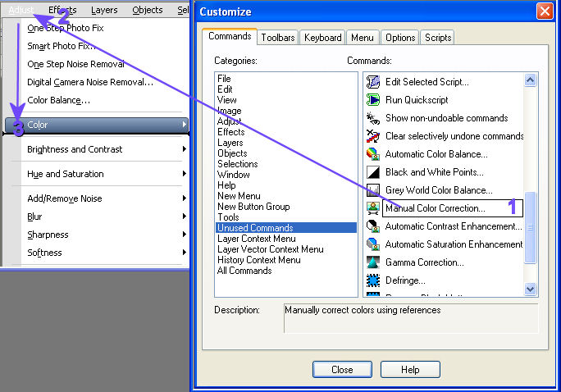Screen dimensions: 561x392
Task: Open the Blur submenu
Action: point(98,217)
